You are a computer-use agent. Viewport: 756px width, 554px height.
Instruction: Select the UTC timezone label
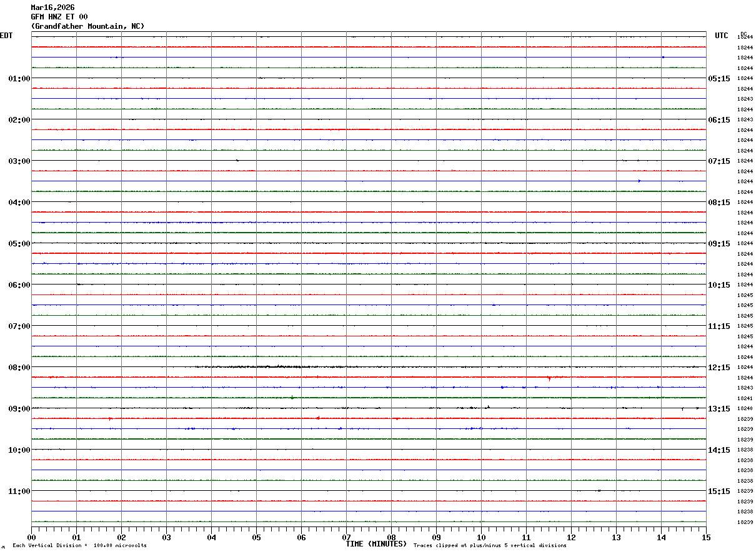tap(722, 36)
